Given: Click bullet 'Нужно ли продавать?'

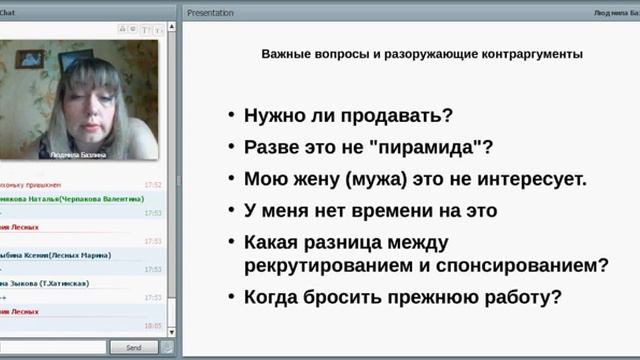Looking at the screenshot, I should pyautogui.click(x=348, y=116).
